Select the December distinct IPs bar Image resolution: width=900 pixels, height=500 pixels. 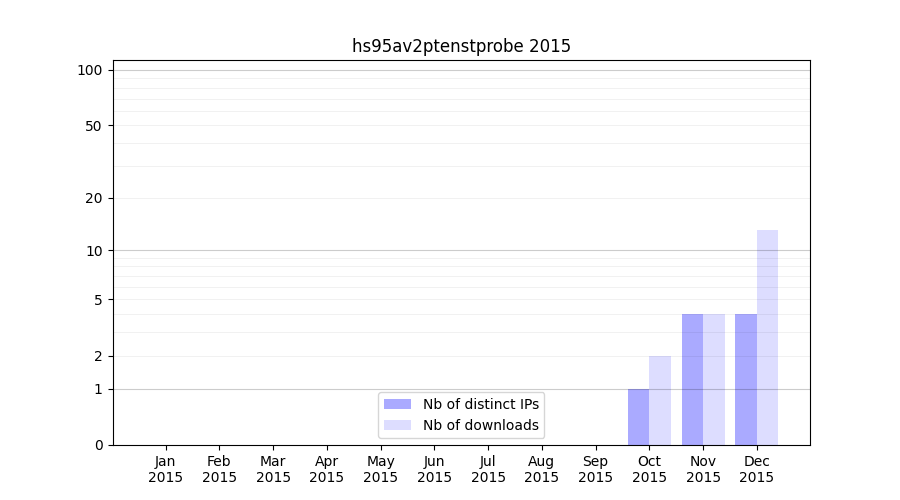(x=746, y=380)
